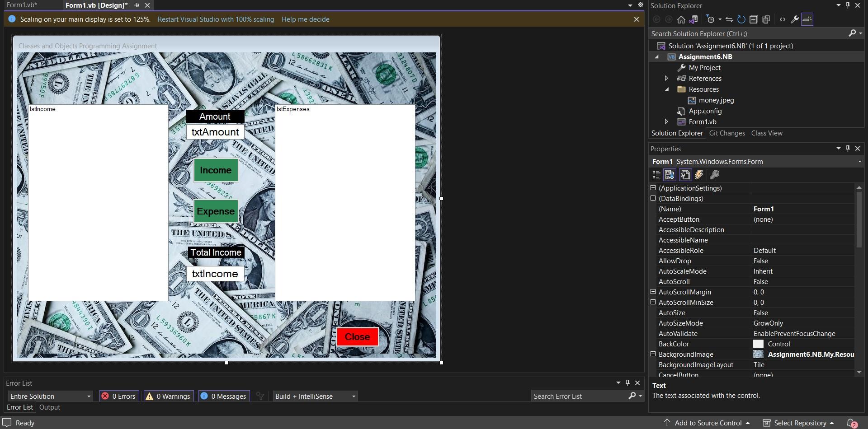Click the Error List search magnifier icon

click(x=632, y=396)
